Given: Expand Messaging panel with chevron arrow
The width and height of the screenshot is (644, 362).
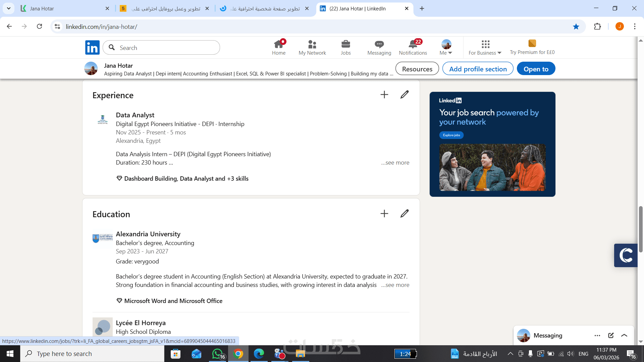Looking at the screenshot, I should point(624,336).
